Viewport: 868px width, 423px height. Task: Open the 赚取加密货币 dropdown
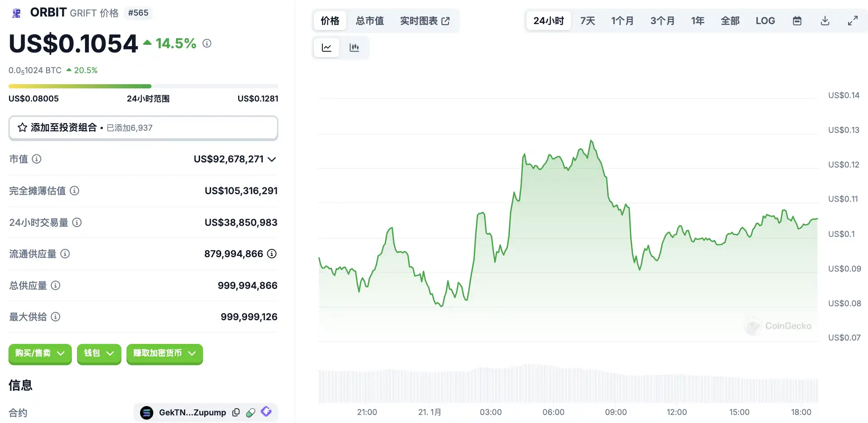pos(165,354)
